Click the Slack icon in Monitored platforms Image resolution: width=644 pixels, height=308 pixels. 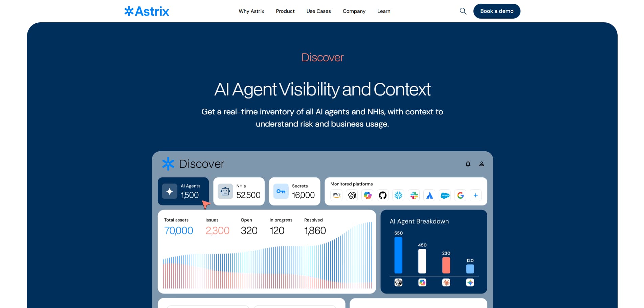click(414, 195)
